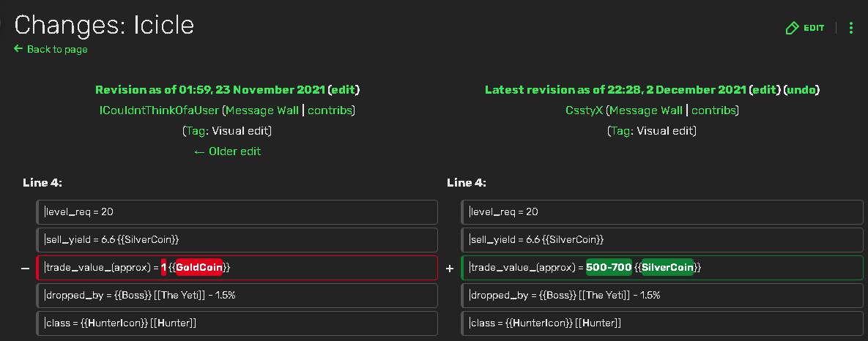Go to the Older edit link
Screen dimensions: 868x341
[227, 151]
